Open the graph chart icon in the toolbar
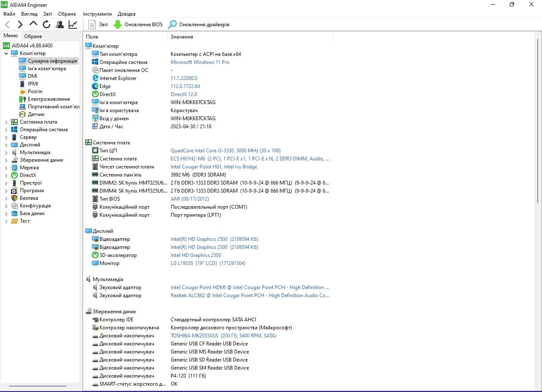This screenshot has height=392, width=542. [x=73, y=25]
